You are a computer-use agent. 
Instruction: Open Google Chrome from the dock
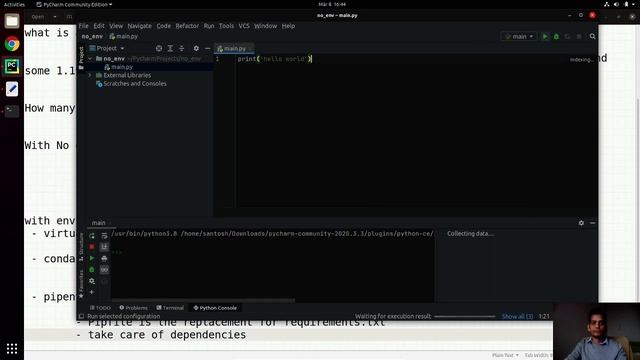(12, 44)
